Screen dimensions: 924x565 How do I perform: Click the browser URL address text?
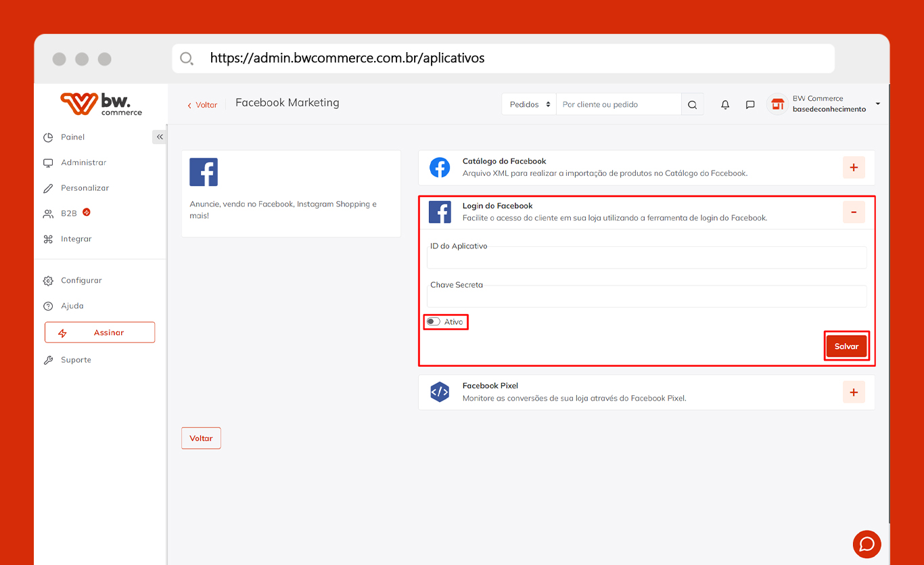pyautogui.click(x=348, y=58)
